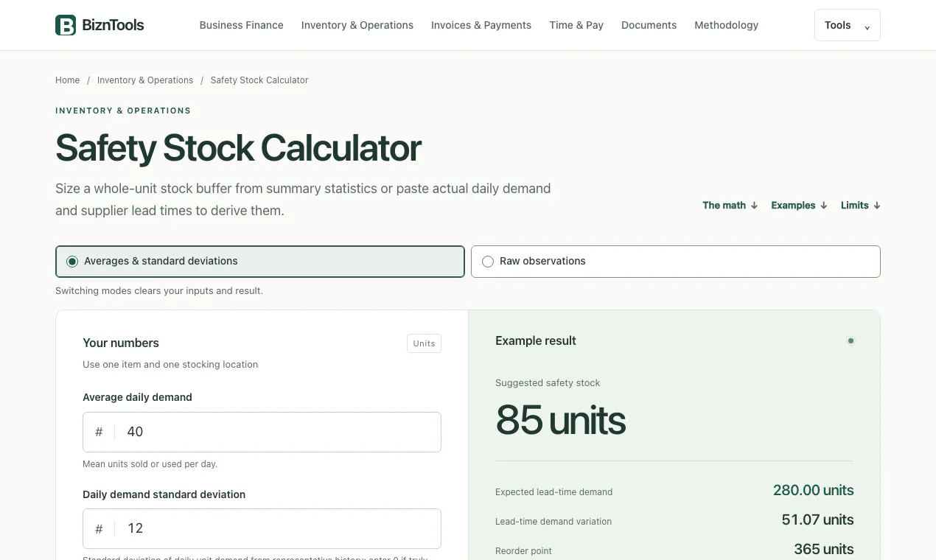
Task: Click the Safety Stock Calculator breadcrumb text
Action: coord(259,80)
